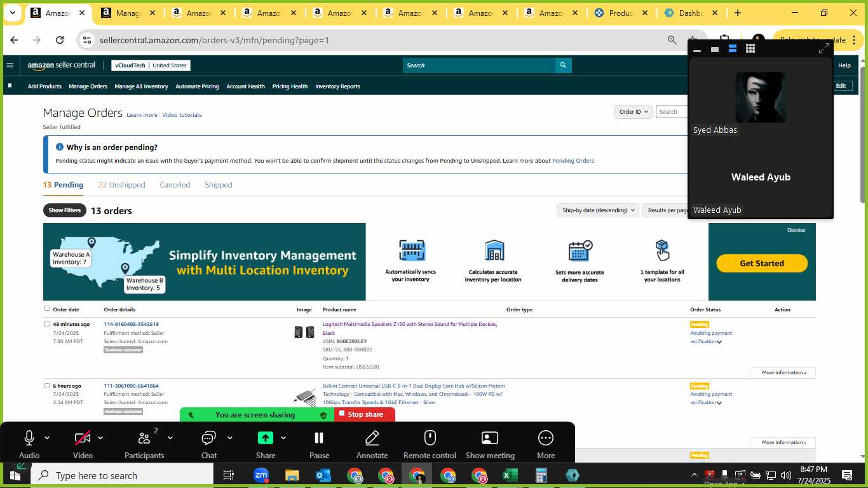Switch Zoom video panel to gallery grid view
This screenshot has width=868, height=488.
(750, 48)
